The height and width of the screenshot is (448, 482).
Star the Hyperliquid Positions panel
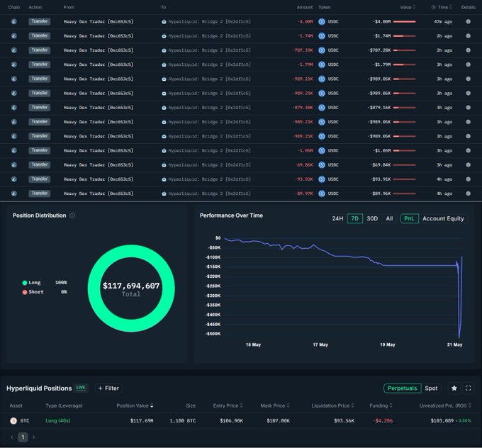pyautogui.click(x=454, y=388)
